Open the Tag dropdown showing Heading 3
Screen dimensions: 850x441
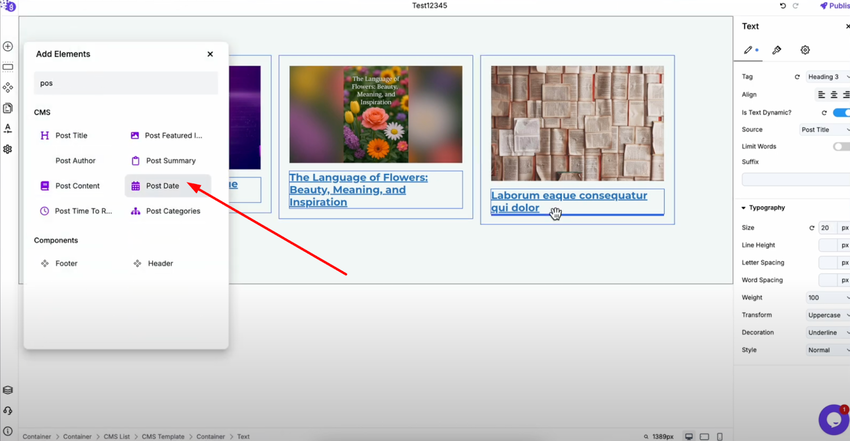click(x=827, y=76)
